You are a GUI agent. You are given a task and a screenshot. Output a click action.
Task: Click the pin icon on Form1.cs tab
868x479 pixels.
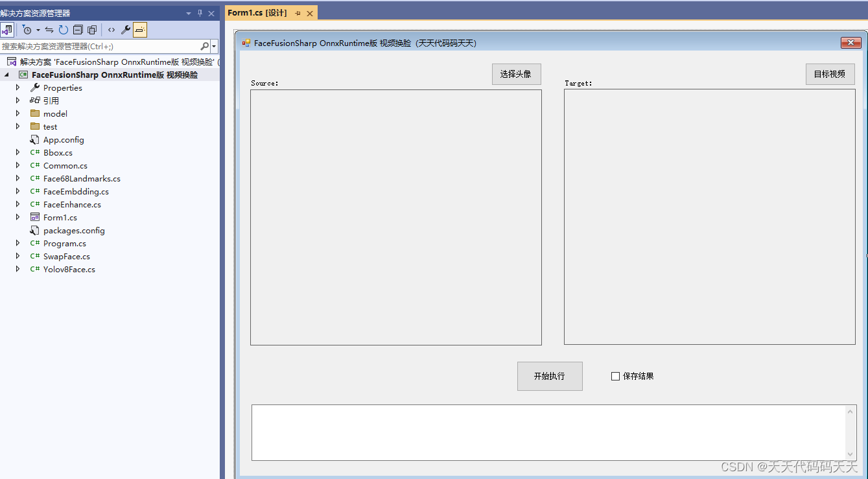coord(298,13)
